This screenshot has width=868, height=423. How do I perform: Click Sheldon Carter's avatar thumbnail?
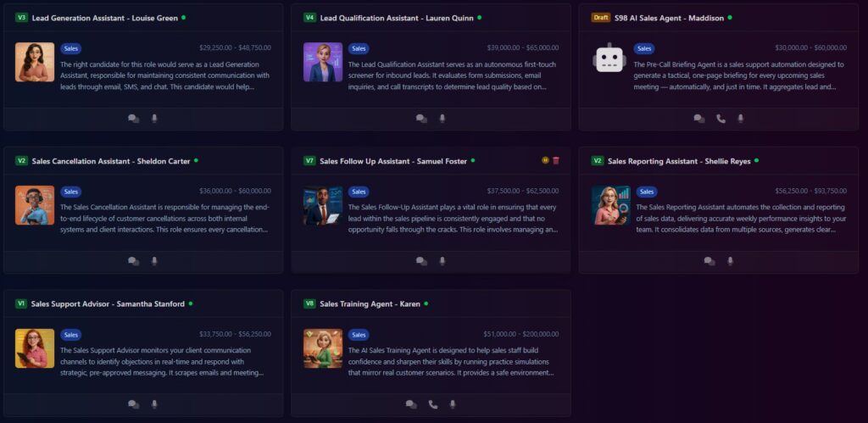point(35,205)
